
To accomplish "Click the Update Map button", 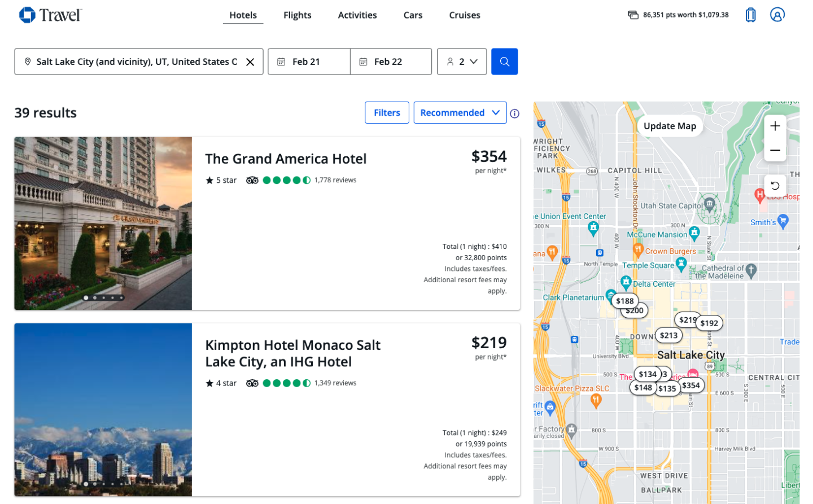I will coord(670,126).
